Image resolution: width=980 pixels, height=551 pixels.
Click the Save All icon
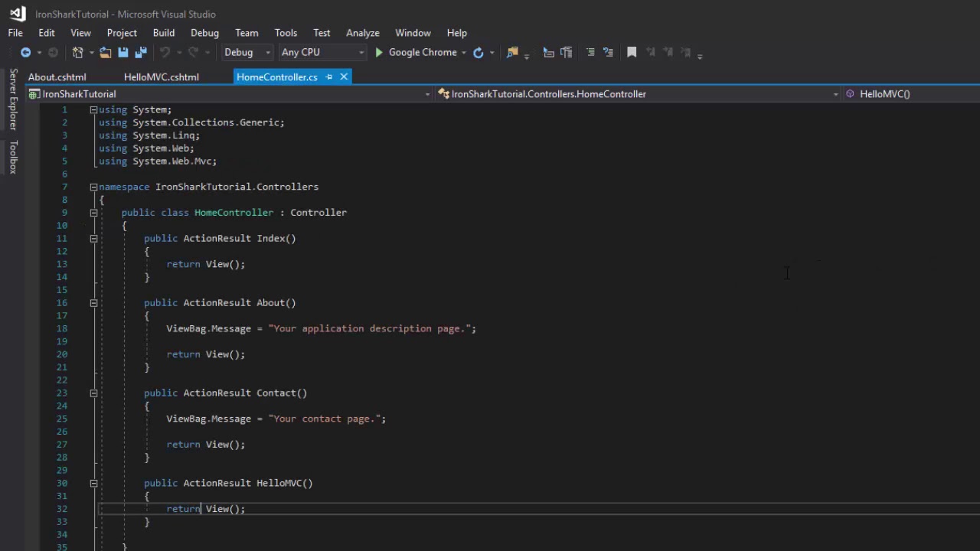[141, 53]
